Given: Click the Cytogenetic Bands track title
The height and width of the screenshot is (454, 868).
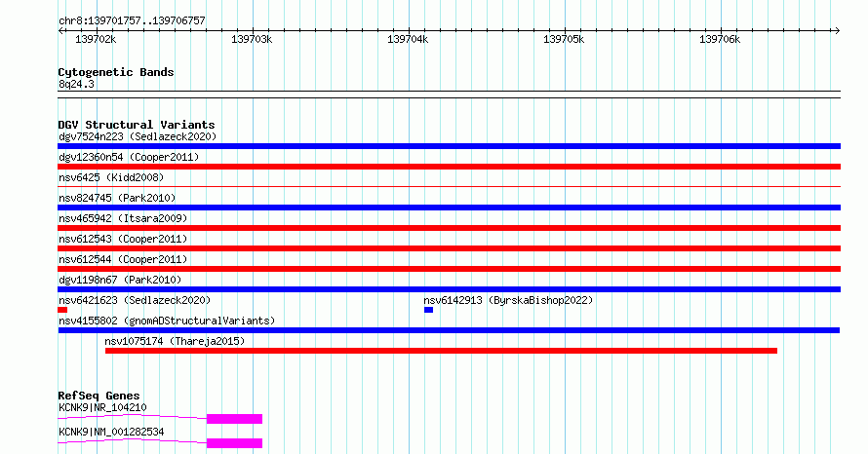Looking at the screenshot, I should coord(116,72).
